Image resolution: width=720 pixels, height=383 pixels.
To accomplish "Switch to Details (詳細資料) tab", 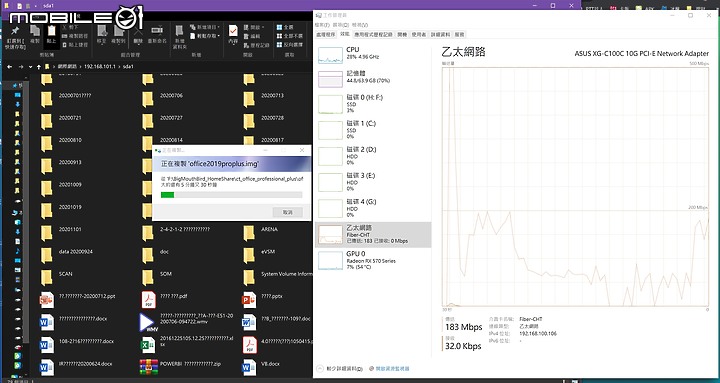I will coord(441,34).
